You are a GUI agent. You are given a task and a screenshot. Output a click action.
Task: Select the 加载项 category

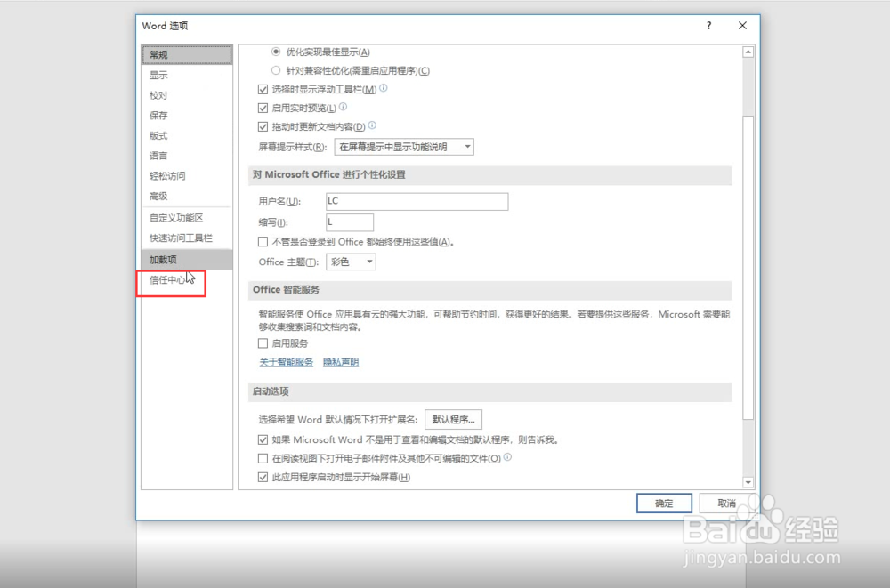pyautogui.click(x=187, y=260)
